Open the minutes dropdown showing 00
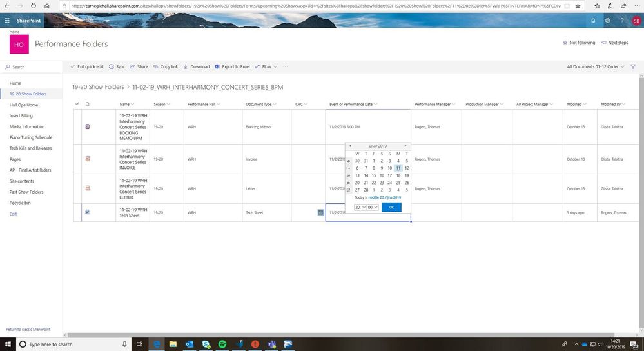Viewport: 644px width, 351px height. coord(373,207)
